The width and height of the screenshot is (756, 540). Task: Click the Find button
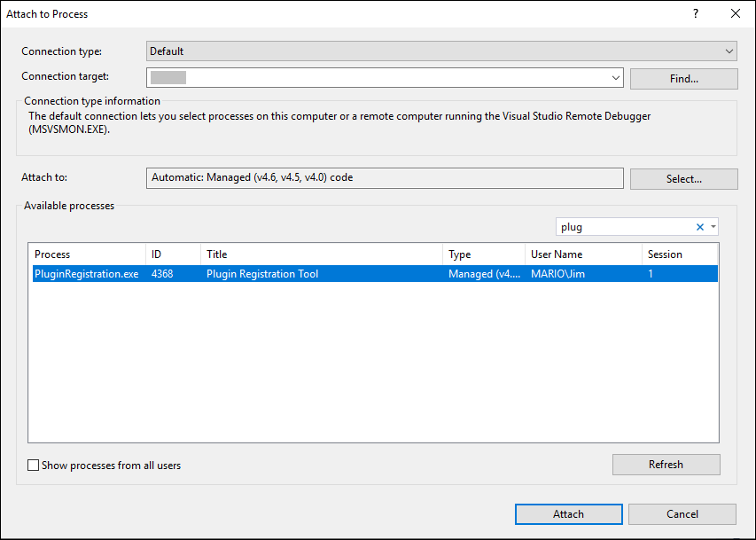[682, 78]
